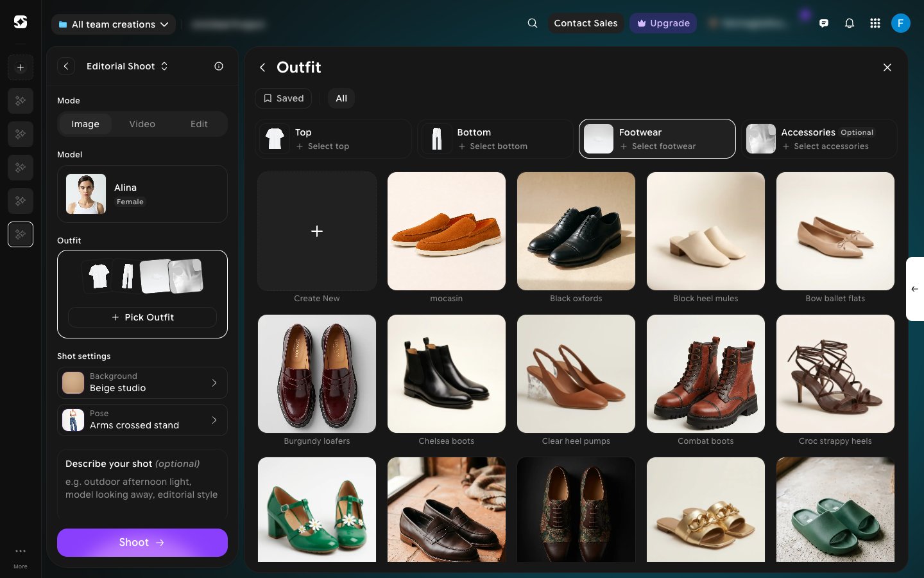Expand the Editorial Shoot selector
This screenshot has height=578, width=924.
pos(127,66)
